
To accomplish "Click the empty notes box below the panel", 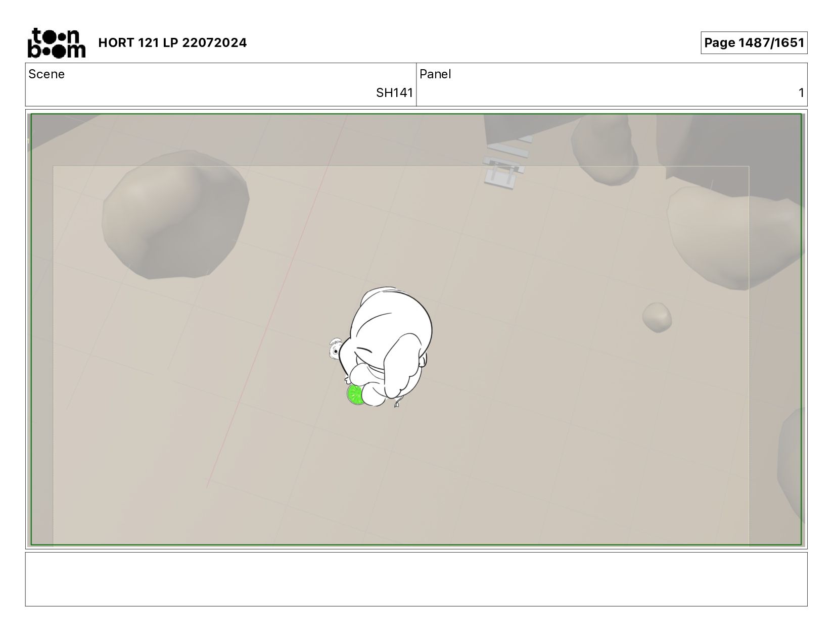I will (416, 579).
